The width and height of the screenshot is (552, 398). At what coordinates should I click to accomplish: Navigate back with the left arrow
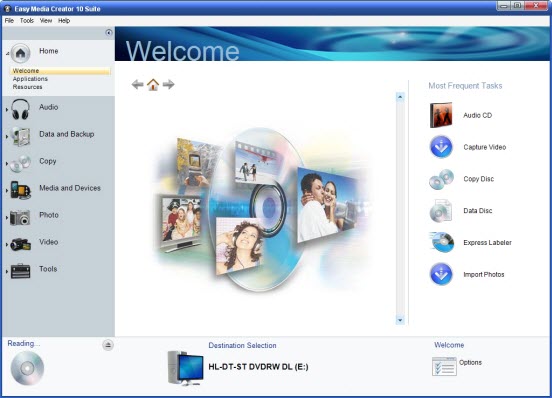(137, 84)
